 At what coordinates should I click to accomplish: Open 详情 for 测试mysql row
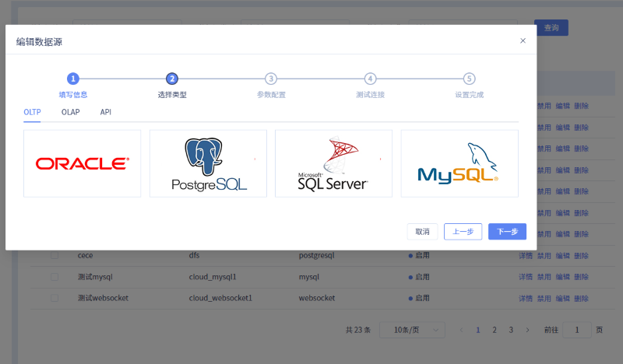pyautogui.click(x=525, y=277)
